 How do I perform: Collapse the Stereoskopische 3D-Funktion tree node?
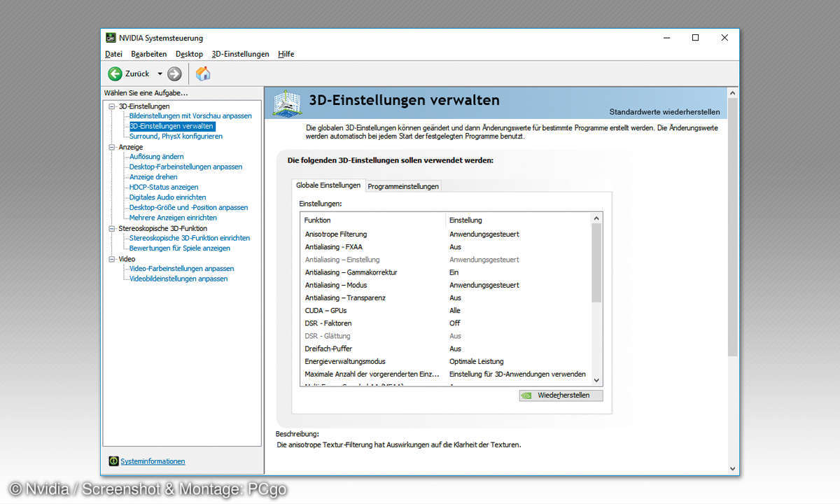111,228
